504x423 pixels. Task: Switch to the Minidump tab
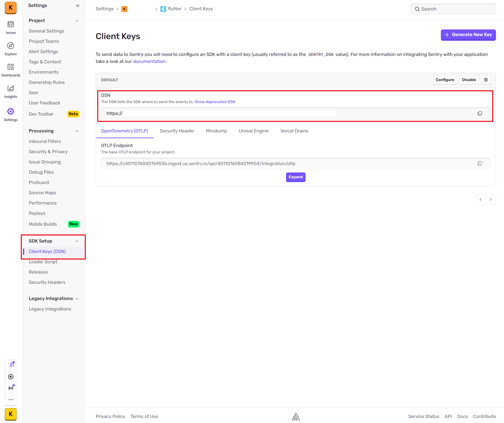pos(216,131)
